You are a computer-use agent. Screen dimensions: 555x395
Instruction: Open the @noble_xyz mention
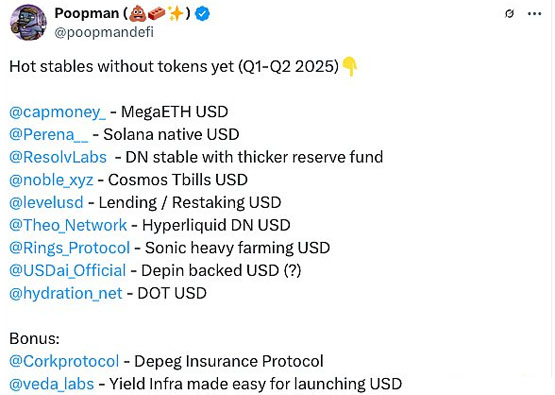[51, 180]
